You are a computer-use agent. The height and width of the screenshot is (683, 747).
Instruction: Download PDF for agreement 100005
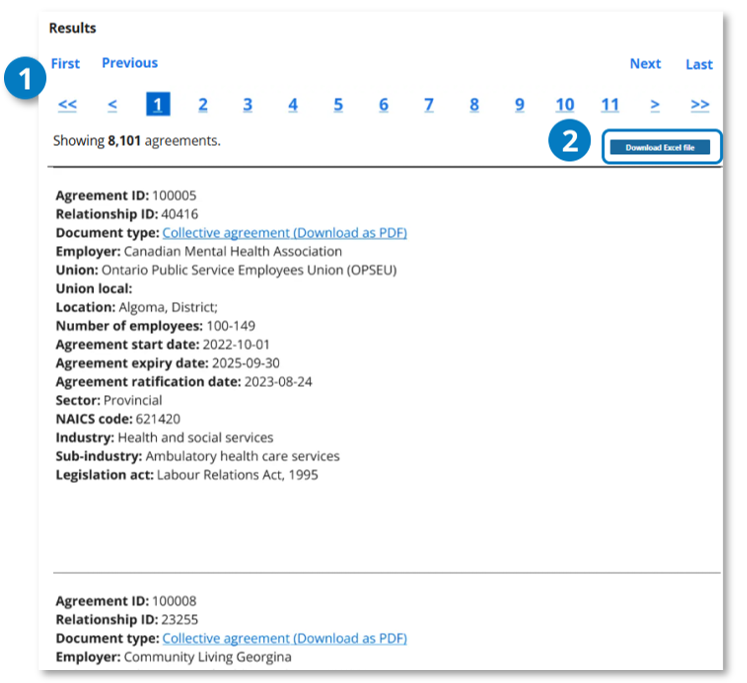coord(284,233)
